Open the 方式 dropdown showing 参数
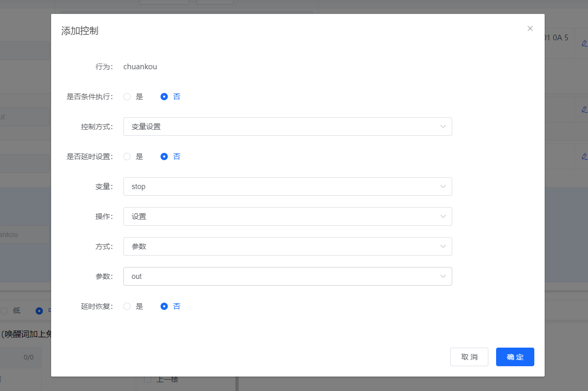588x391 pixels. (287, 246)
